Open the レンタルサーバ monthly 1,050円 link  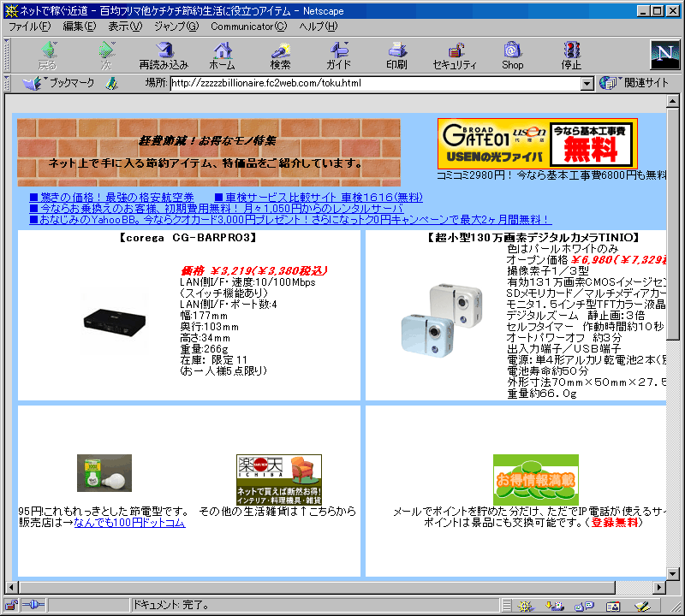217,209
